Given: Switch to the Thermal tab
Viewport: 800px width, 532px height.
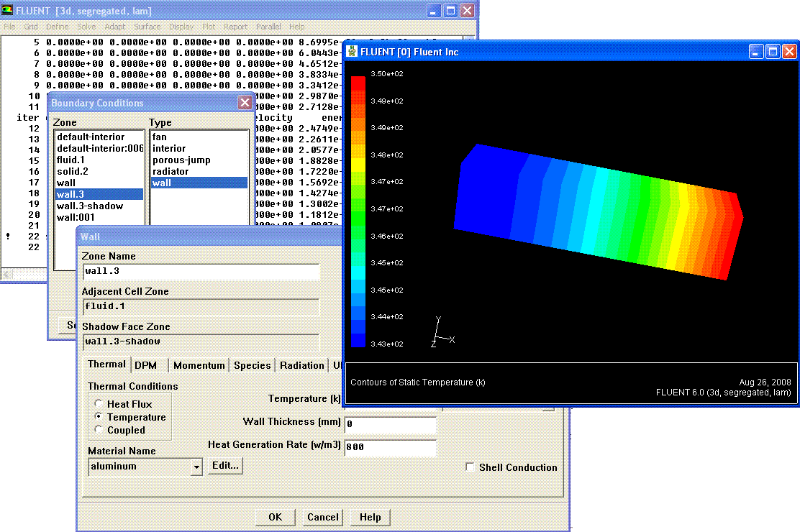Looking at the screenshot, I should point(106,364).
